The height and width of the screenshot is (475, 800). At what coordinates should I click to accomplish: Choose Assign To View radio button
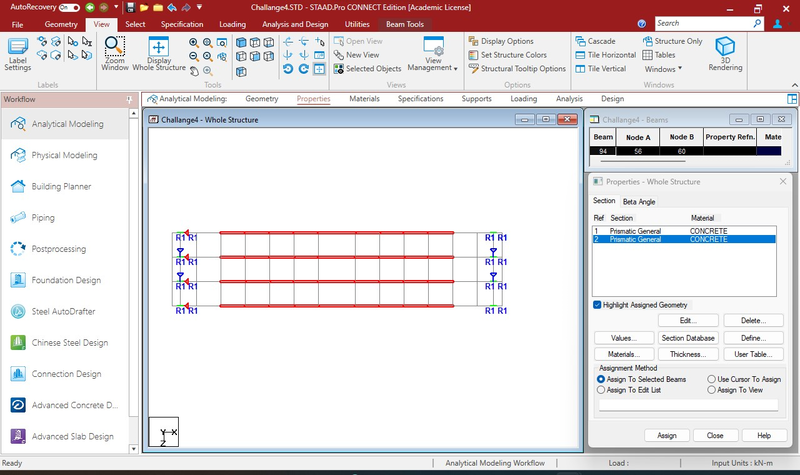[711, 390]
